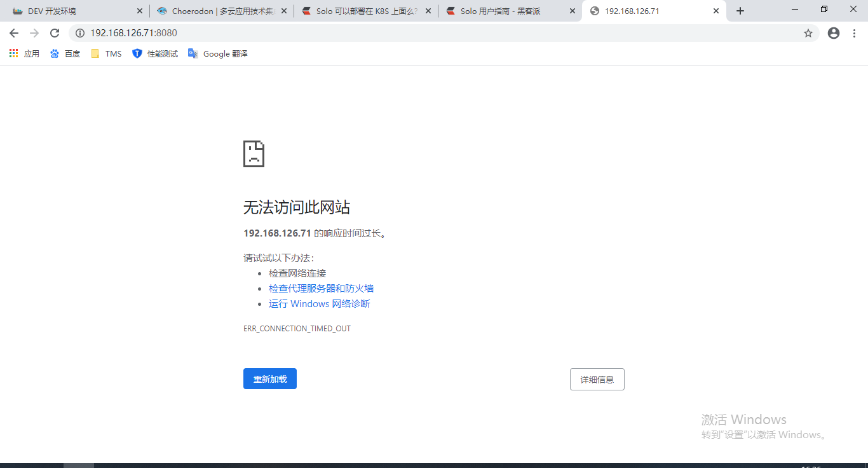Click the 重新加载 reload button
This screenshot has height=468, width=868.
click(270, 379)
